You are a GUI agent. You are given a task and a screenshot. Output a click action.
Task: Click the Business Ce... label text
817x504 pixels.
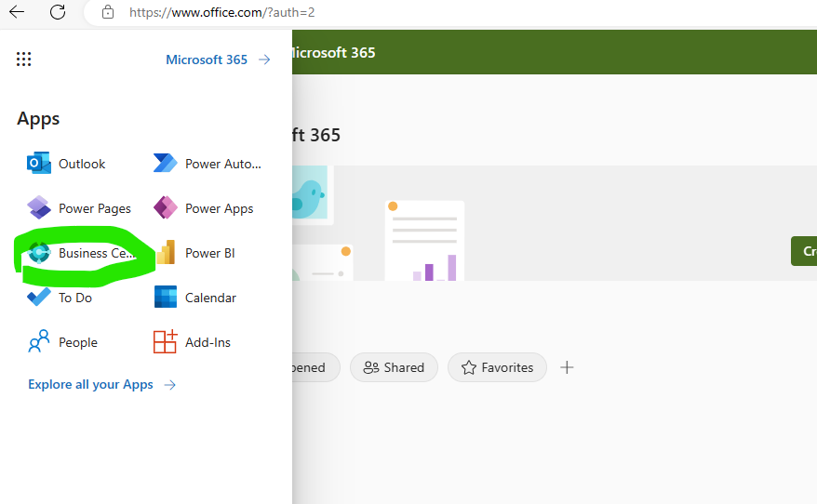(97, 253)
